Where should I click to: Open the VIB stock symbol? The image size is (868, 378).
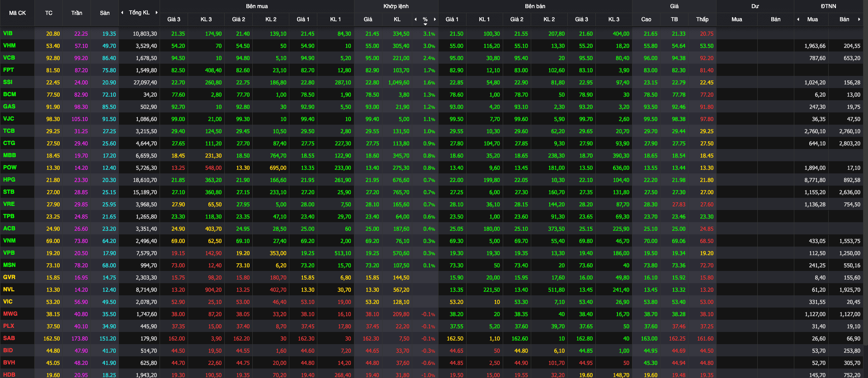click(x=8, y=33)
